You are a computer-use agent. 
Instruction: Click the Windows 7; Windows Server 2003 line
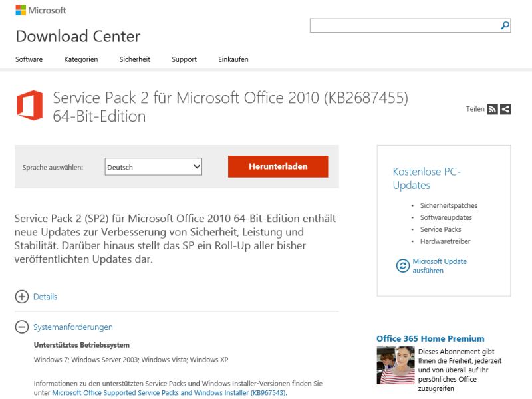click(x=131, y=360)
